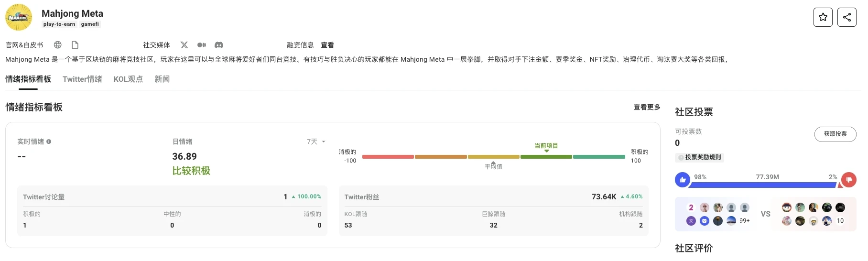Click the 获取投票 button
Image resolution: width=868 pixels, height=261 pixels.
tap(835, 134)
